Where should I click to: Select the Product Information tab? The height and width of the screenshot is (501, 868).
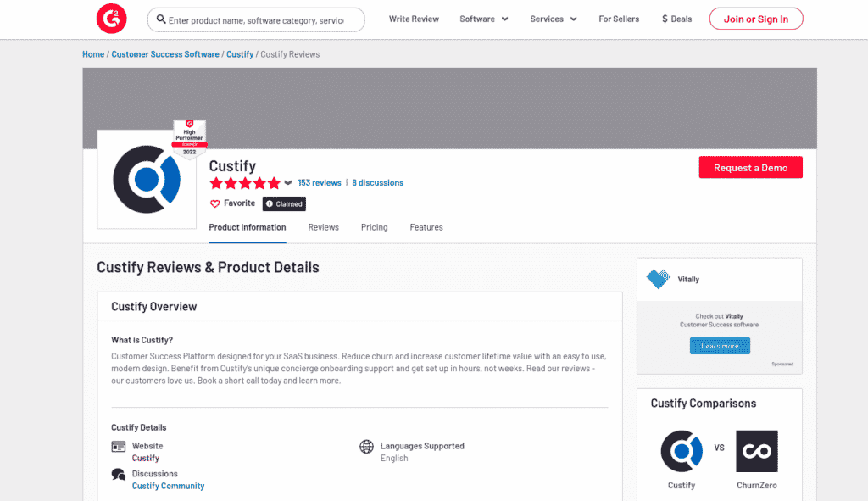[248, 227]
